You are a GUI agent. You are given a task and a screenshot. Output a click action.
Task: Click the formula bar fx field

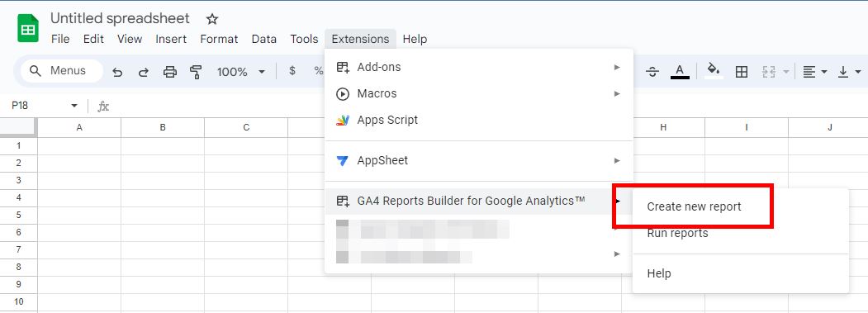pos(481,106)
